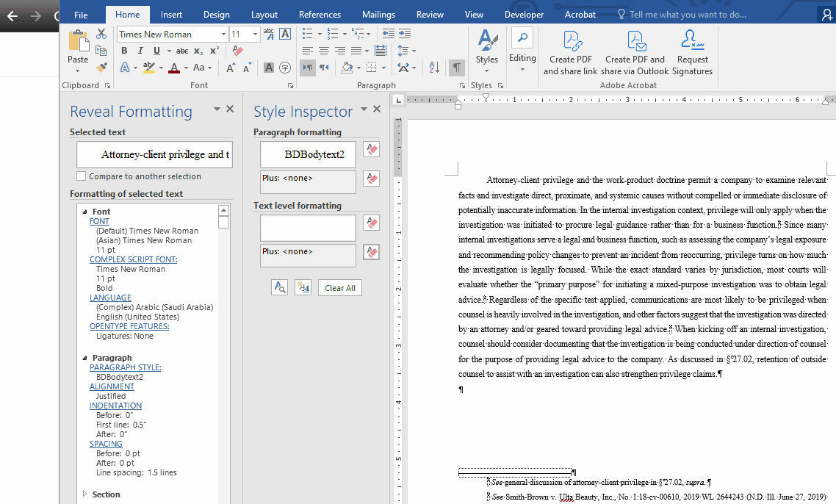Enable Compare to another selection

81,176
